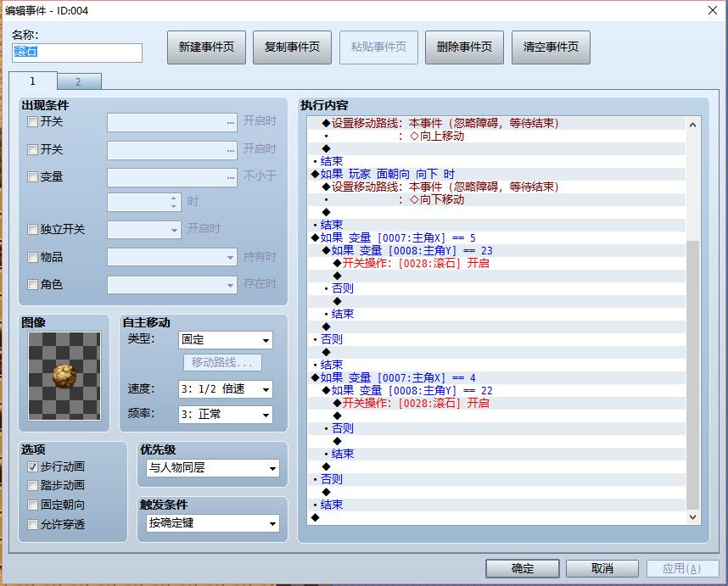Select the last empty ◆ command line
The width and height of the screenshot is (728, 586).
(x=496, y=517)
